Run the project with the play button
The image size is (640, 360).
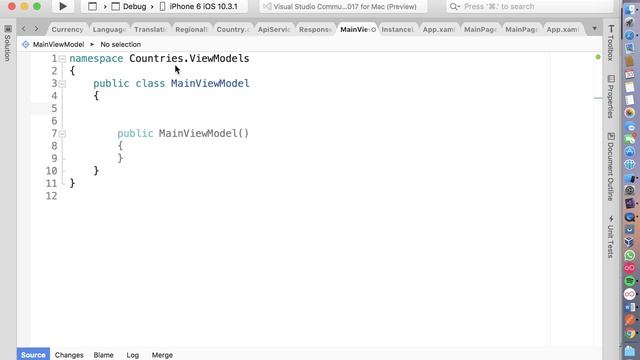(x=63, y=6)
